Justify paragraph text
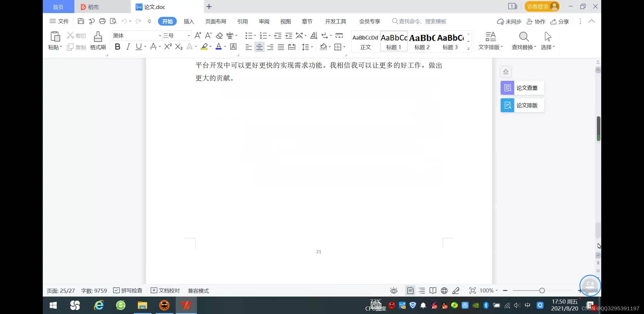This screenshot has height=314, width=644. tap(281, 47)
